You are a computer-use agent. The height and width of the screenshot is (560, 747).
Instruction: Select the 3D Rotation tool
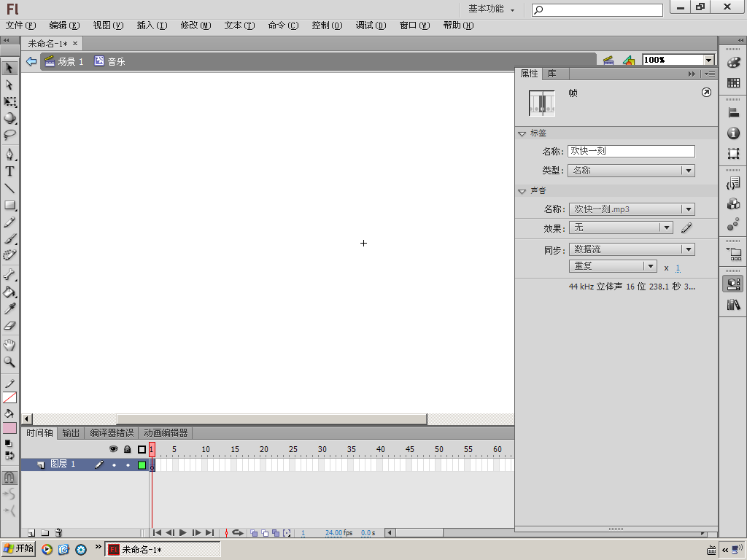pos(9,118)
